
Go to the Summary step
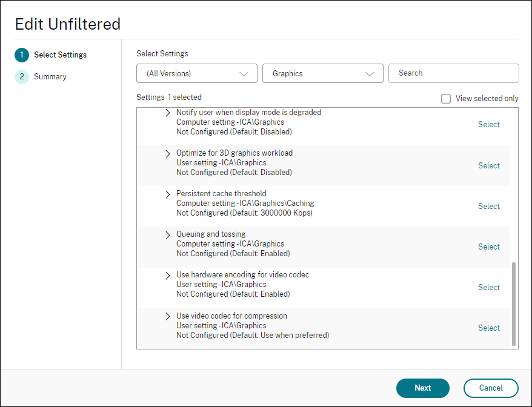(50, 77)
